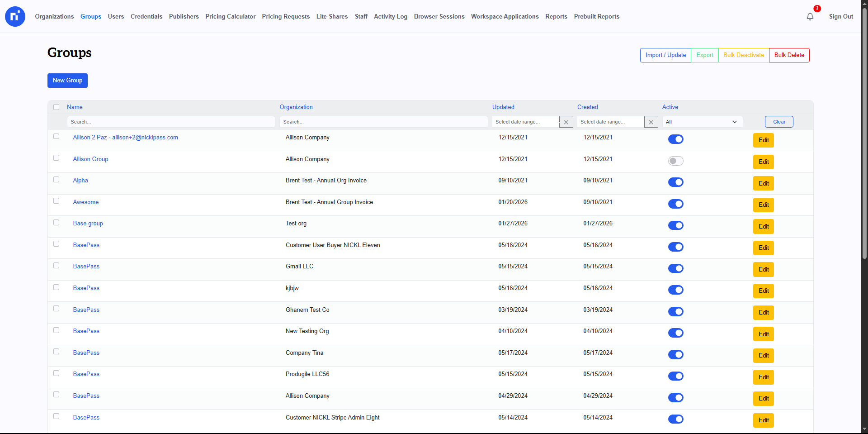
Task: Deactivate the Alpha group toggle
Action: [x=675, y=182]
